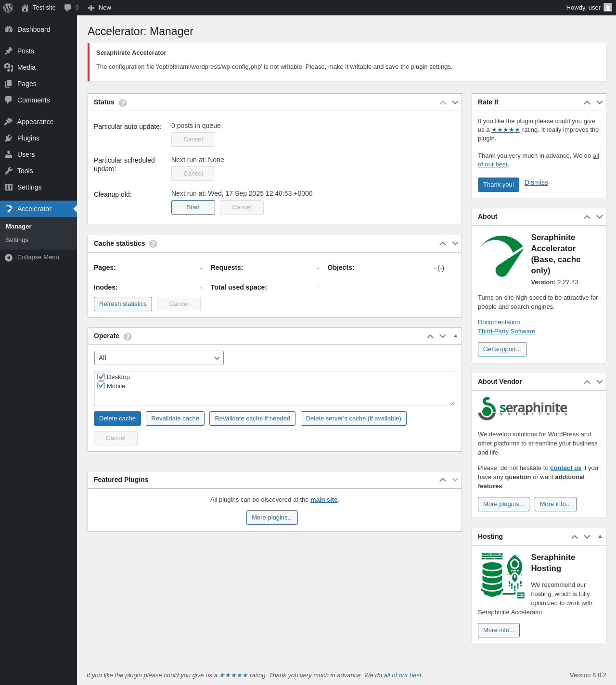
Task: Move Featured Plugins panel up
Action: tap(443, 480)
